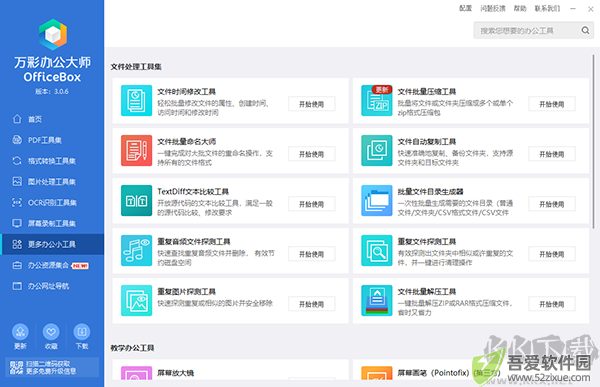Open 办公网址导航 sidebar entry
This screenshot has height=387, width=600.
tap(52, 286)
